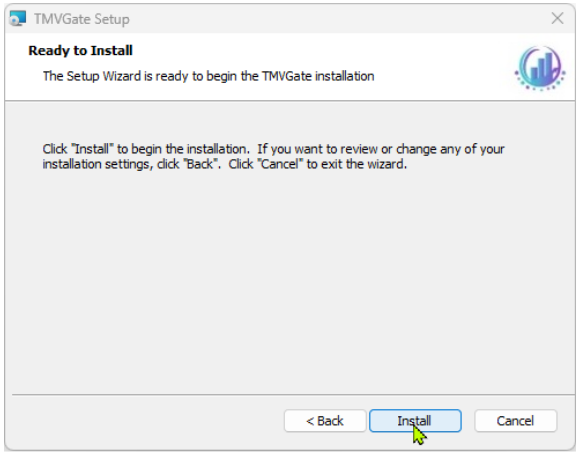Click the empty title bar space
The width and height of the screenshot is (580, 455).
click(333, 18)
